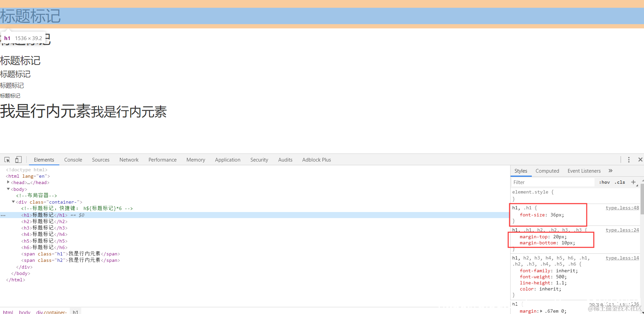This screenshot has height=314, width=644.
Task: Open the DevTools customize menu (three dots)
Action: coord(628,160)
